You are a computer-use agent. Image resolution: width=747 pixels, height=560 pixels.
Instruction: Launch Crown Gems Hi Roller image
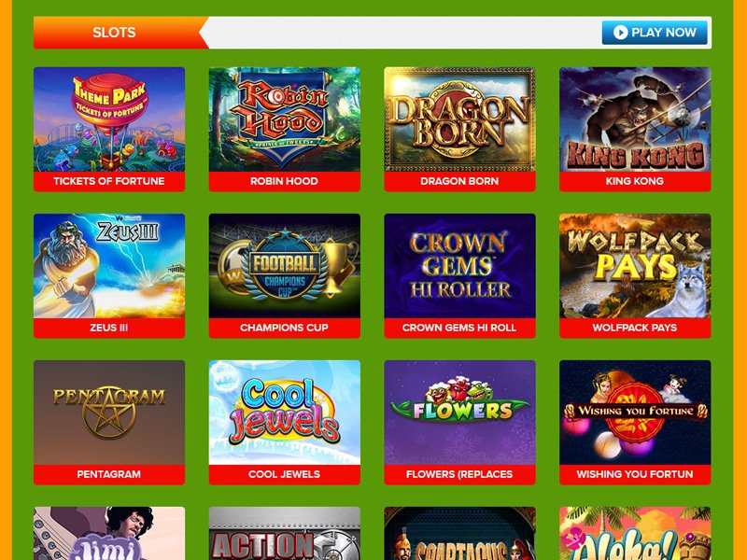point(459,266)
